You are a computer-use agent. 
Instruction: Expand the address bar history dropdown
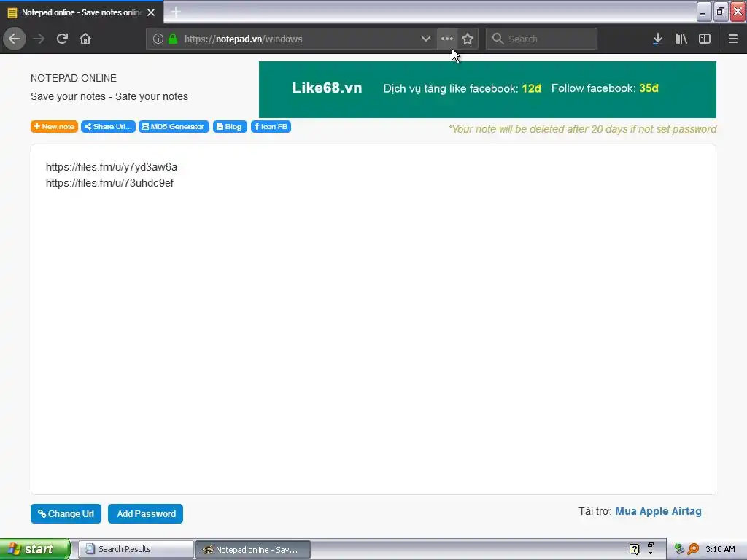click(425, 39)
